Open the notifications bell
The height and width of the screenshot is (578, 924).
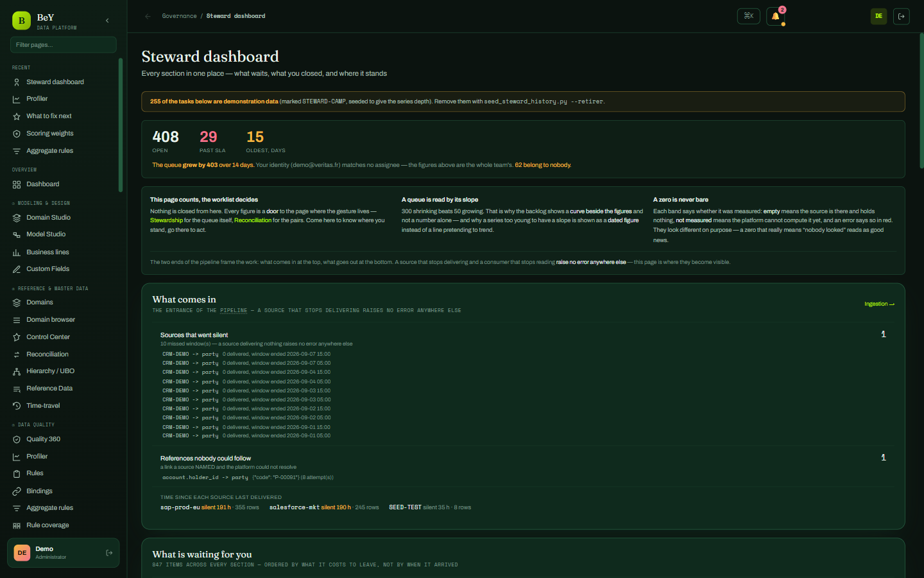(775, 16)
